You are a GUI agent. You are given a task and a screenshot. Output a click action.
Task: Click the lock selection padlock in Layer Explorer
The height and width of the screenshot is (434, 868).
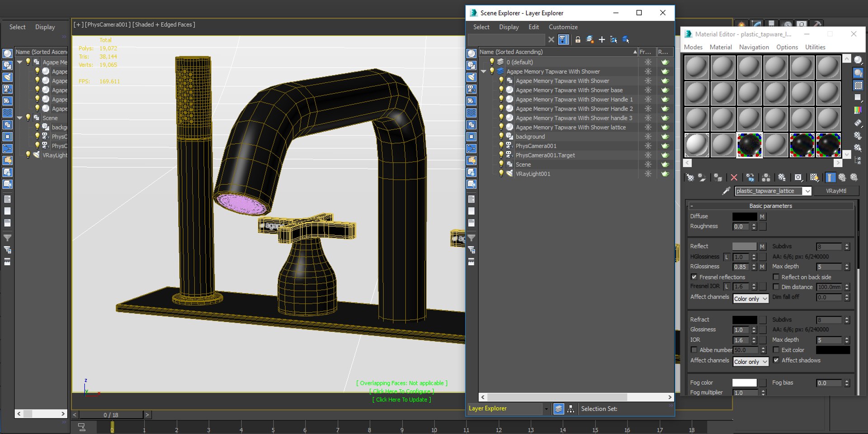[x=577, y=39]
